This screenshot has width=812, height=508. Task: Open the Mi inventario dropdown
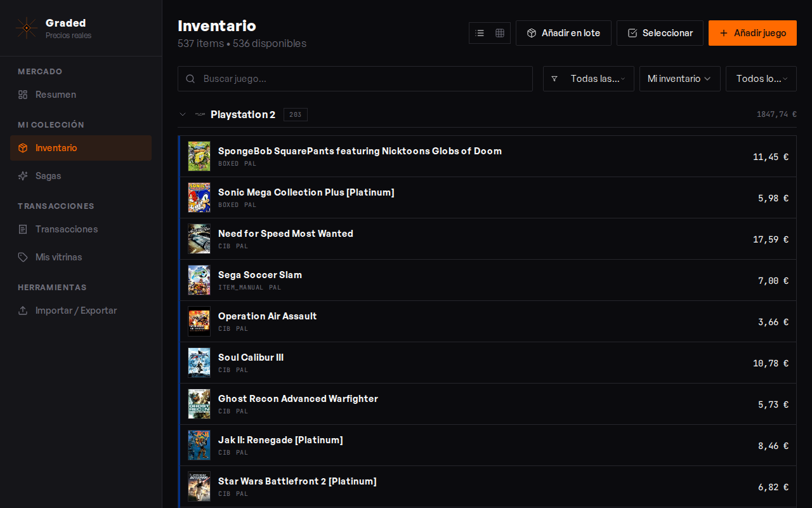coord(679,79)
